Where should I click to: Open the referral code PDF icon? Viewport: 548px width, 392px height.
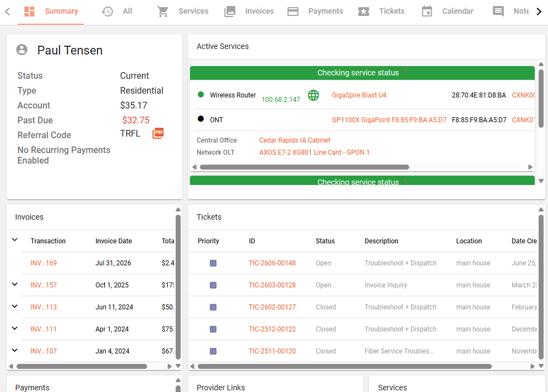[158, 133]
